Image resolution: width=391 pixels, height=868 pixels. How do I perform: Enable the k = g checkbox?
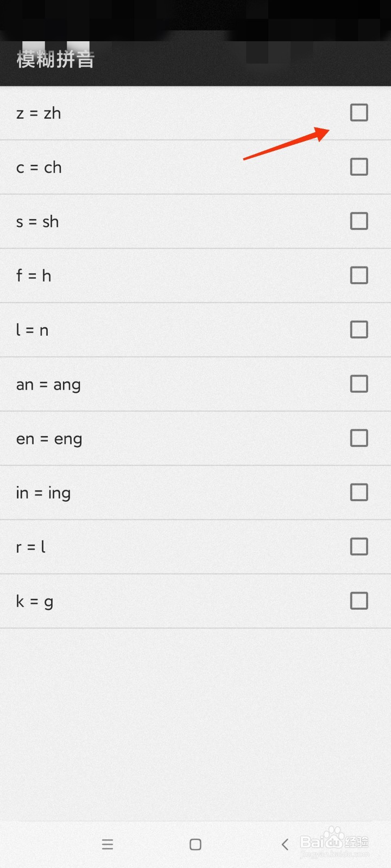coord(359,601)
